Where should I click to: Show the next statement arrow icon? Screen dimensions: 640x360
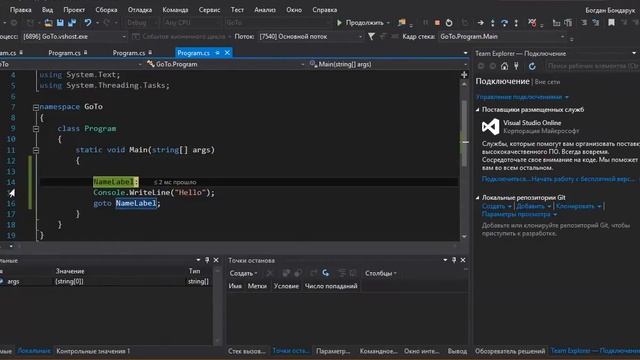click(480, 23)
